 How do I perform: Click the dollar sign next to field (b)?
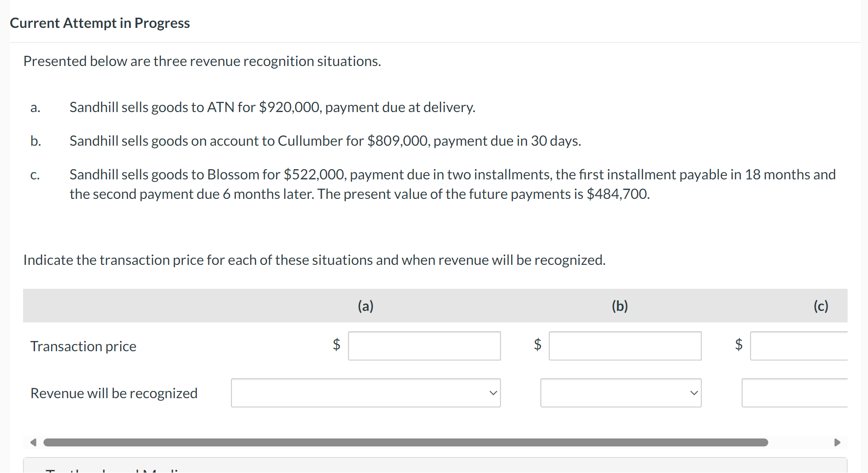point(537,345)
